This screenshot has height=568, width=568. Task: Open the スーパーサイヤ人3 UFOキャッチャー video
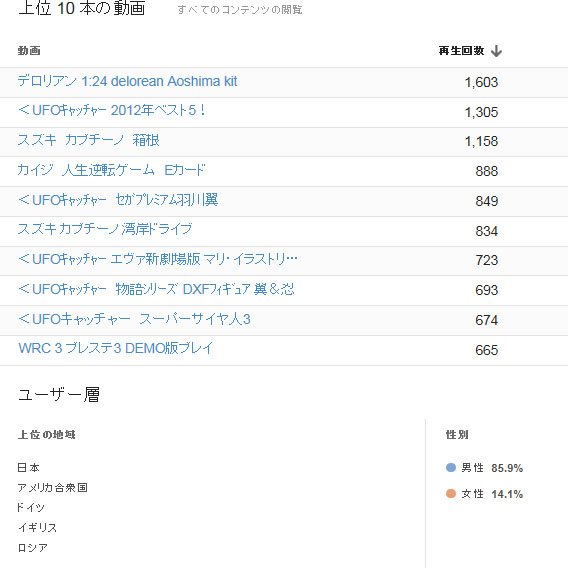tap(134, 319)
